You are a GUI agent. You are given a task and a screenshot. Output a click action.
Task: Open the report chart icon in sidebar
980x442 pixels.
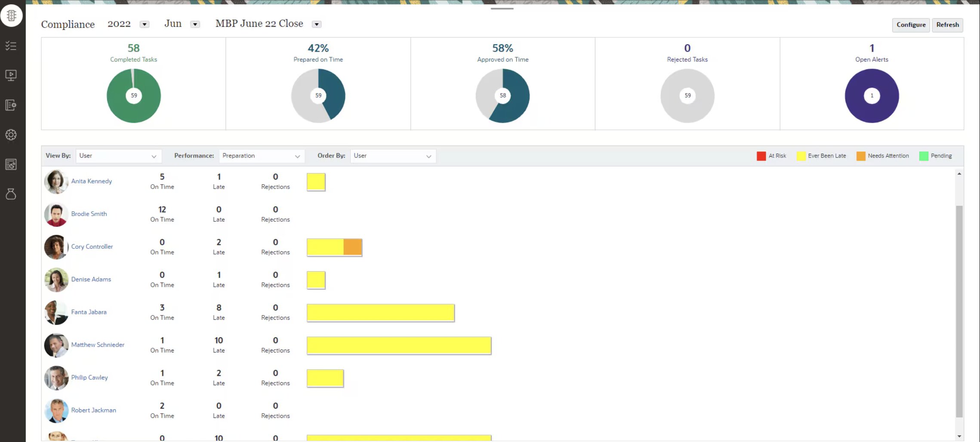click(x=11, y=164)
